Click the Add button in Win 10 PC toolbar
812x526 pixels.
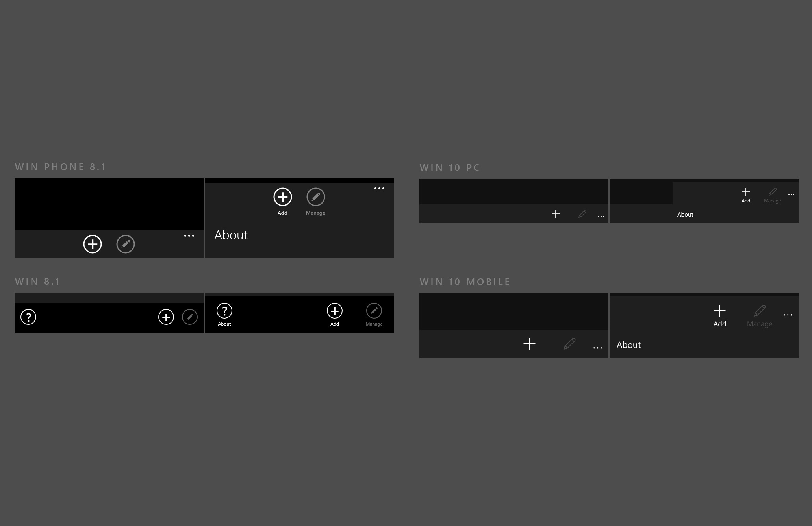point(746,194)
